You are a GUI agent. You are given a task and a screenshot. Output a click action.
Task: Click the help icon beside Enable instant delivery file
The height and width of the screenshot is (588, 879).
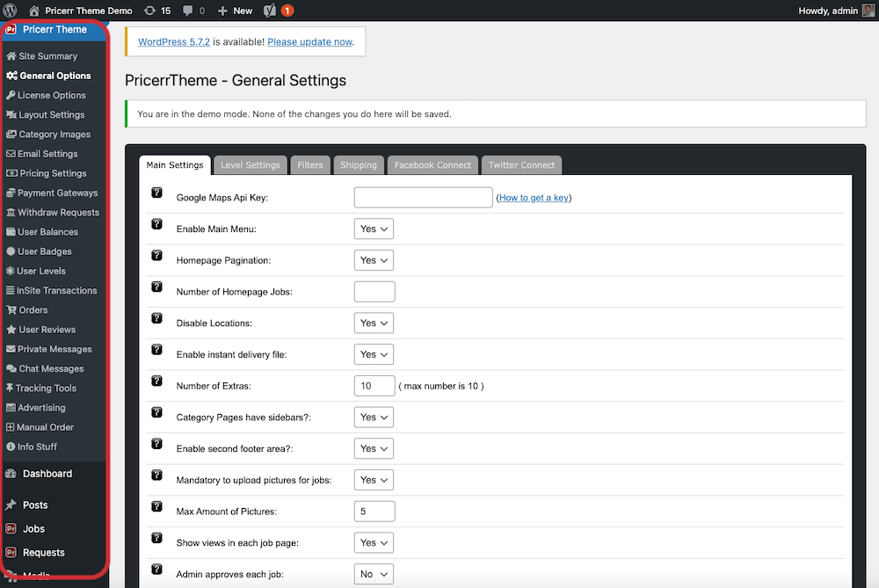tap(157, 350)
